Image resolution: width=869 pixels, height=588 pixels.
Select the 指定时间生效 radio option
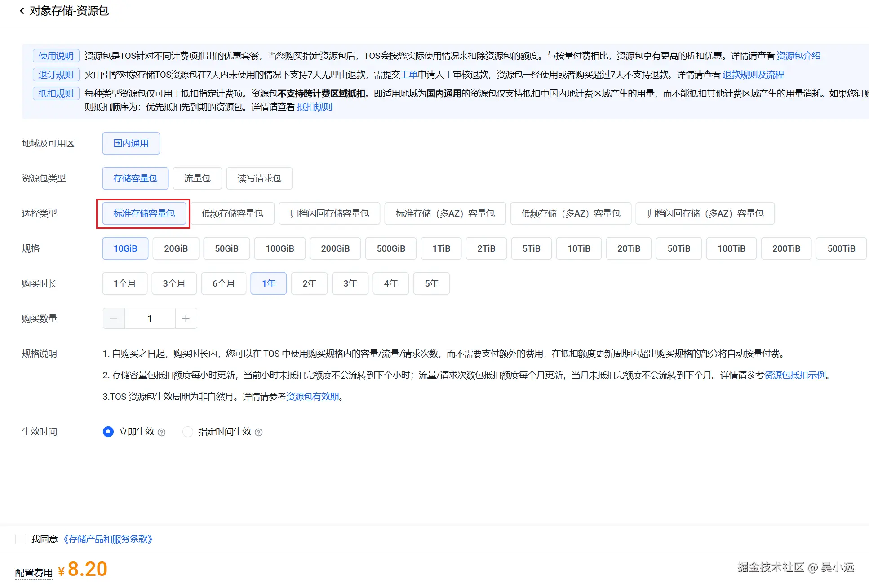187,432
